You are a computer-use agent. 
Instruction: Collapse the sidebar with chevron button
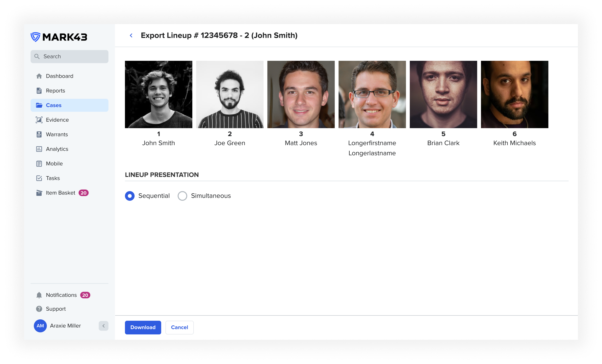104,326
